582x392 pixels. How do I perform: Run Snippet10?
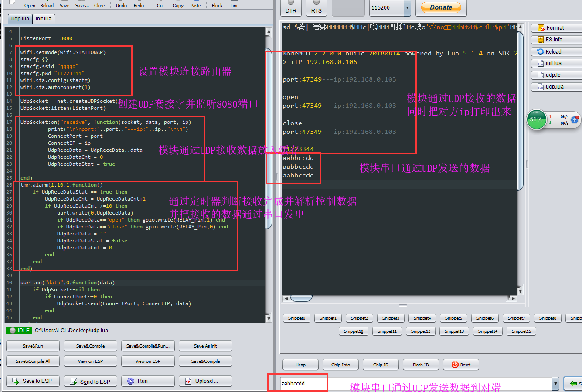click(x=354, y=331)
